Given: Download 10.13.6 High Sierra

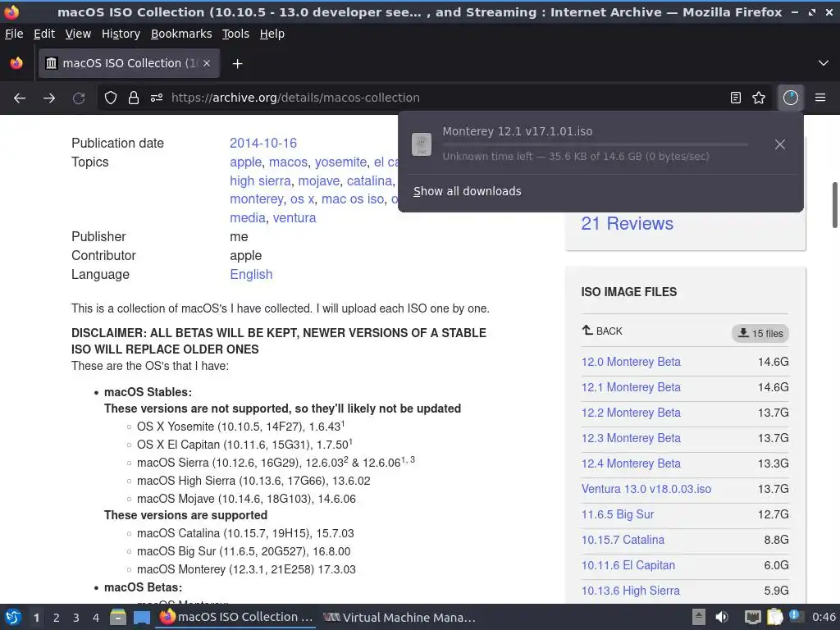Looking at the screenshot, I should point(631,591).
